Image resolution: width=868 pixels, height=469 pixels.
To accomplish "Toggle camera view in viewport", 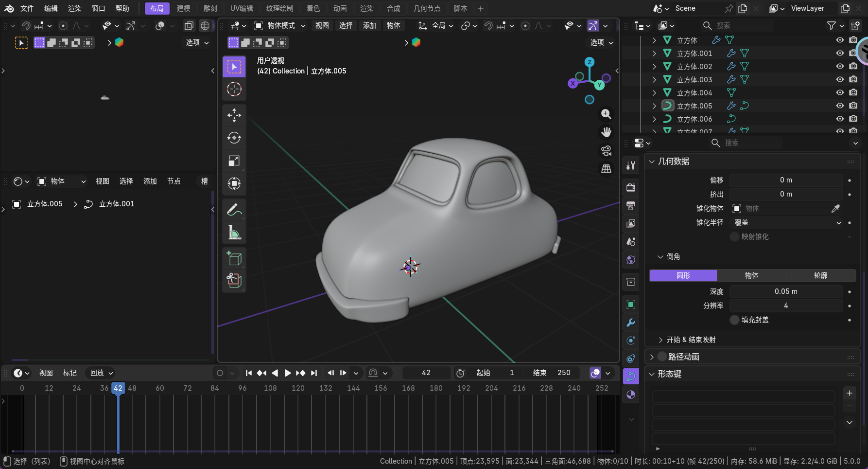I will [x=606, y=151].
